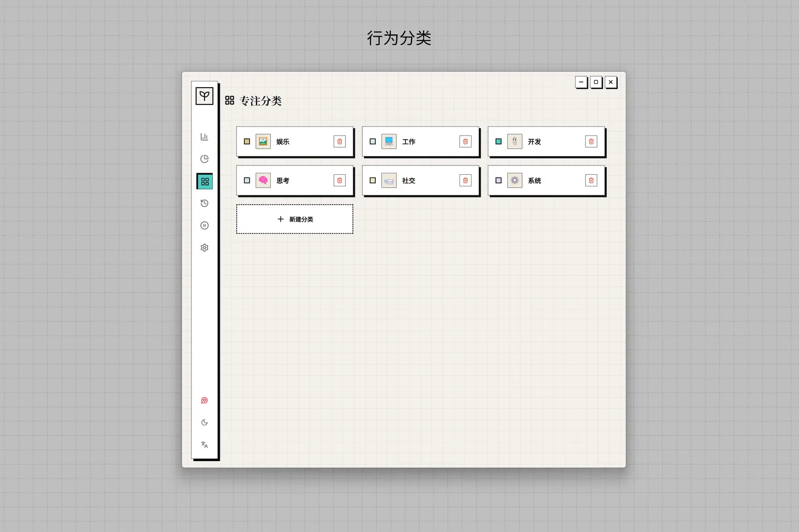Viewport: 799px width, 532px height.
Task: Delete the 开发 category
Action: tap(591, 141)
